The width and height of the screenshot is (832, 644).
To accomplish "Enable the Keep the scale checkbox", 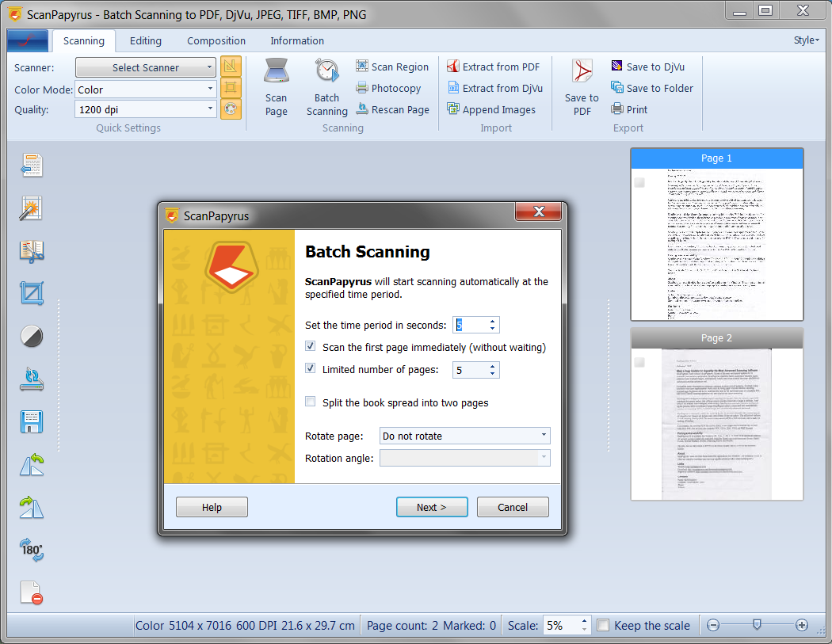I will pos(603,626).
